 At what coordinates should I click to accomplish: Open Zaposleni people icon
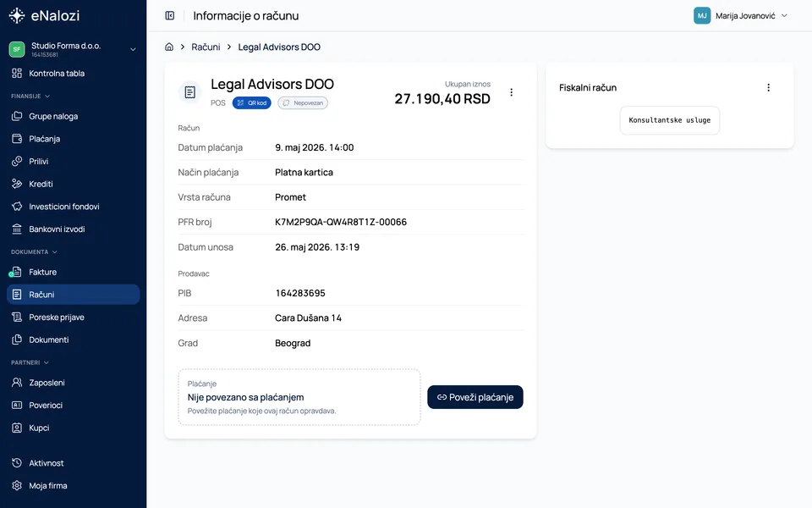pyautogui.click(x=17, y=383)
